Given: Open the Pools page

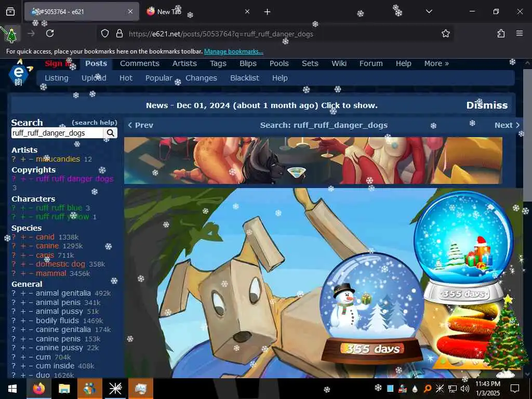Looking at the screenshot, I should click(x=279, y=63).
